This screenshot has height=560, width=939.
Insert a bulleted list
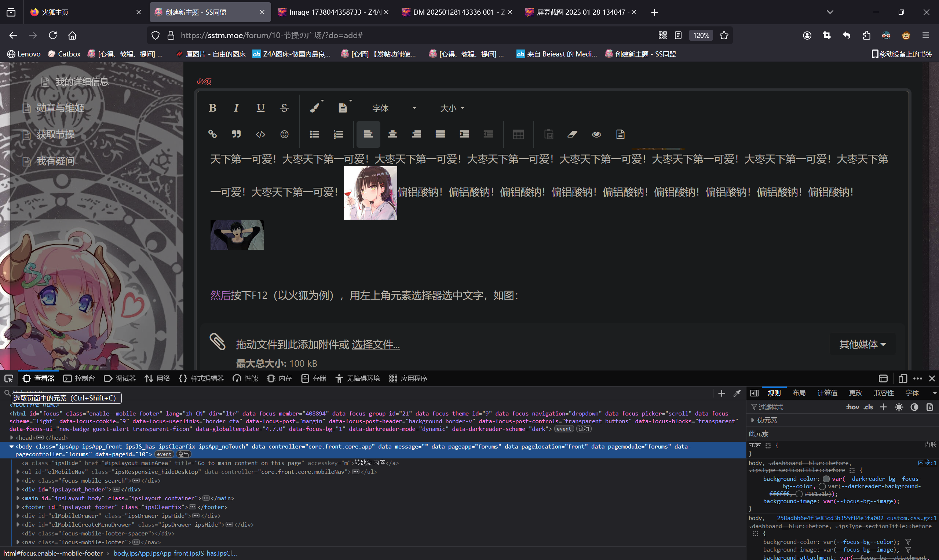314,134
